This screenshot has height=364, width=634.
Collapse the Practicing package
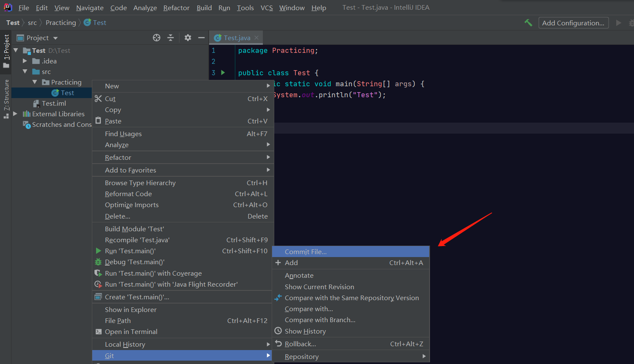point(35,82)
